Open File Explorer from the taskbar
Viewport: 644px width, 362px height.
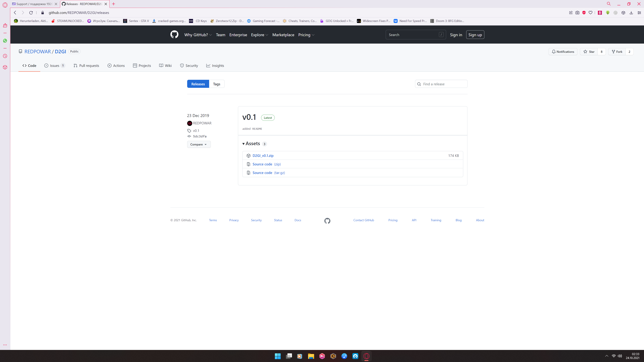point(311,356)
